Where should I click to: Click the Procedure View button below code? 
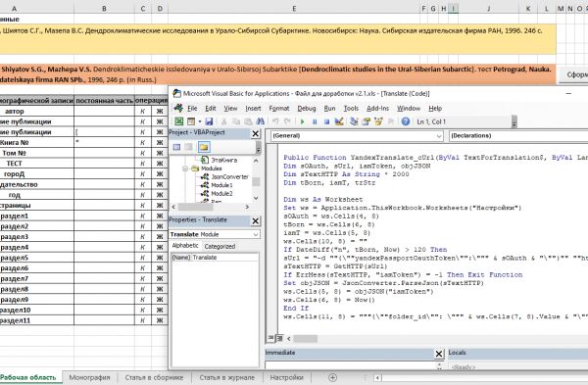pyautogui.click(x=270, y=338)
